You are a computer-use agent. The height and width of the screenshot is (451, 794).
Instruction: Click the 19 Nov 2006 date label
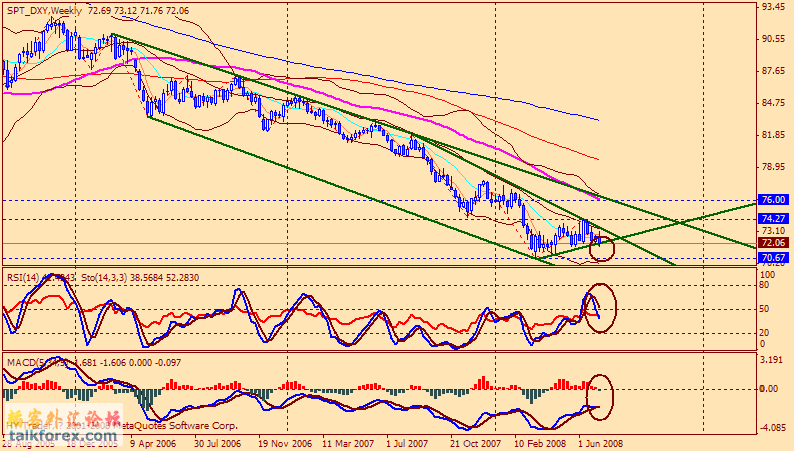284,444
